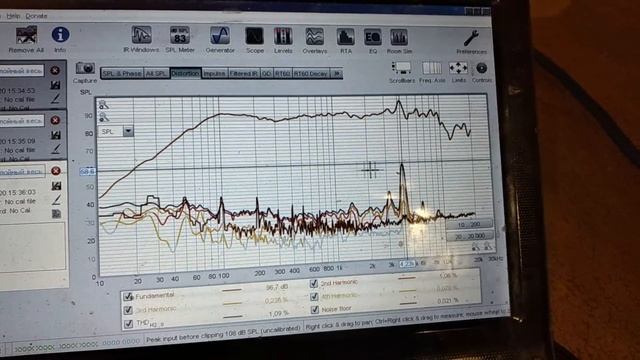Viewport: 640px width, 360px height.
Task: Switch to the GD tab
Action: [266, 73]
